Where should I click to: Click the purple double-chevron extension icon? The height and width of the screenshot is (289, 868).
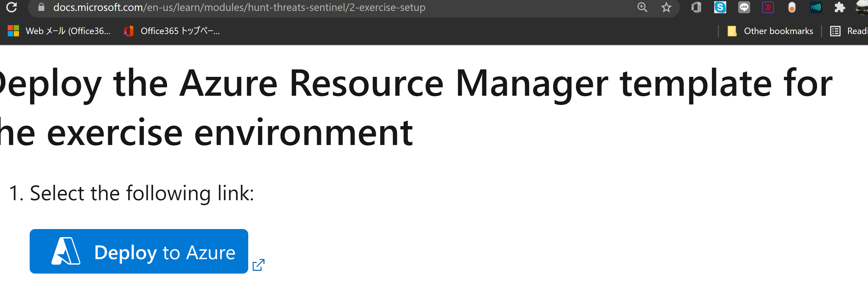(769, 7)
